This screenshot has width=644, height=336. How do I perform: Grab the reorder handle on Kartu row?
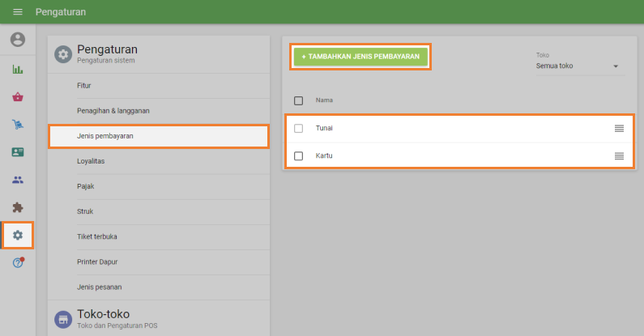click(x=619, y=155)
